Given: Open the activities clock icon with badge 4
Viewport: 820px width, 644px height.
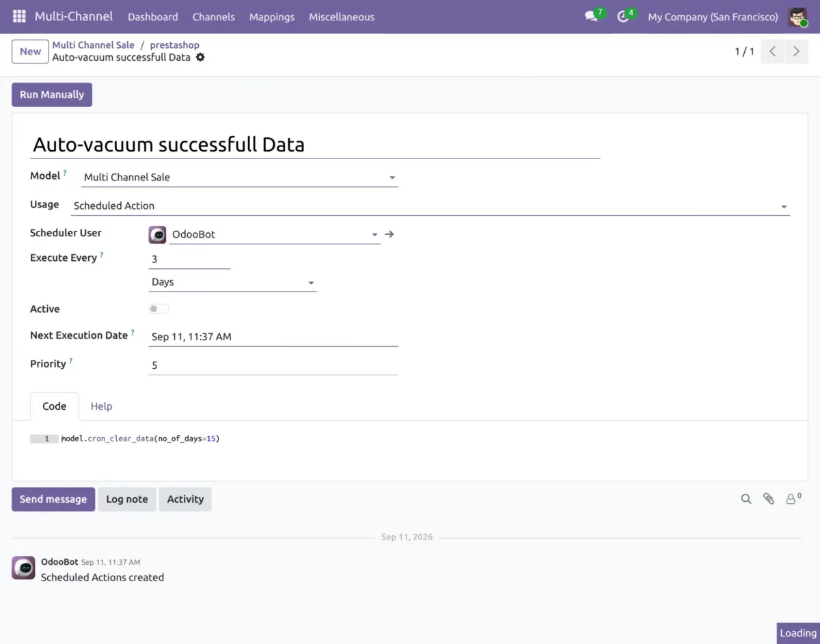Looking at the screenshot, I should click(623, 16).
